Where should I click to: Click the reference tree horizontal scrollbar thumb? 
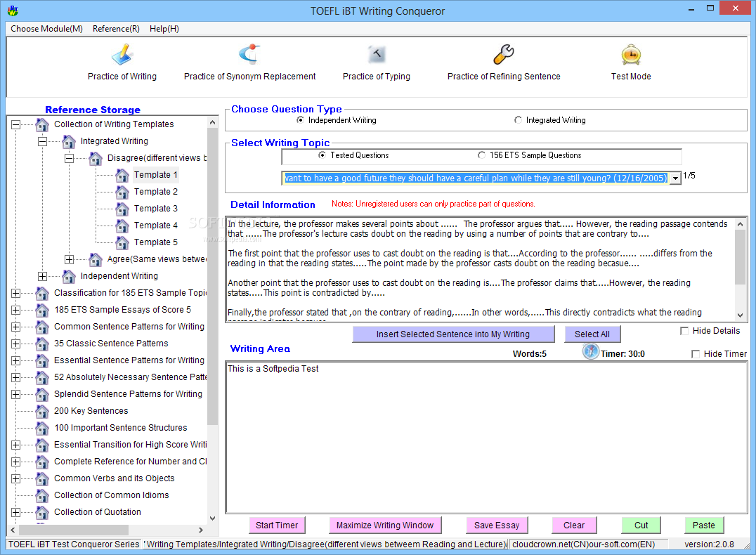coord(73,530)
